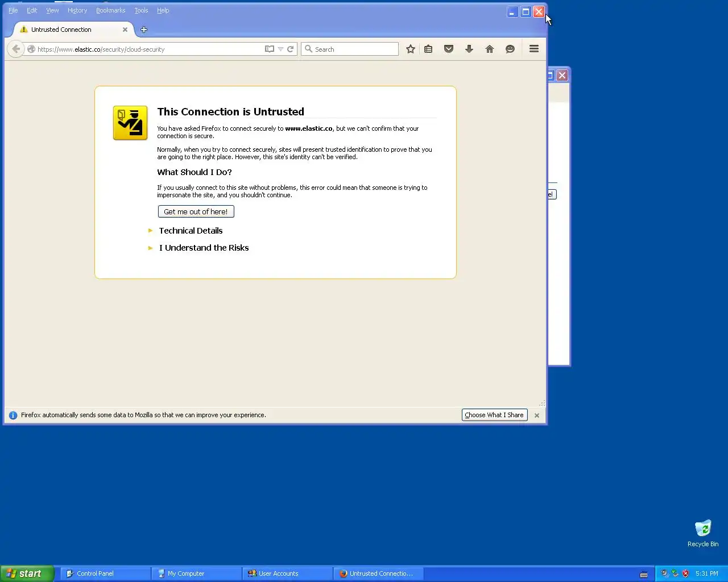Open the Edit menu
728x582 pixels.
click(x=32, y=10)
